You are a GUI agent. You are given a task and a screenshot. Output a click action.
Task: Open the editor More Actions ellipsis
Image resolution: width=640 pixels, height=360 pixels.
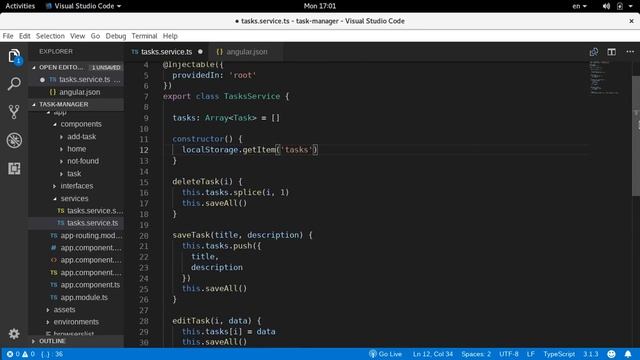[630, 52]
